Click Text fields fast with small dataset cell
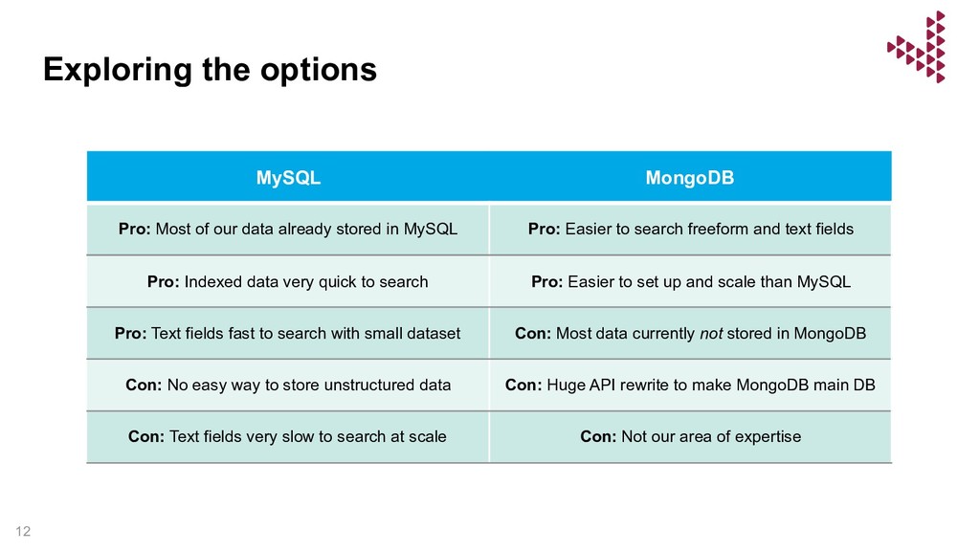Image resolution: width=980 pixels, height=551 pixels. click(x=288, y=333)
